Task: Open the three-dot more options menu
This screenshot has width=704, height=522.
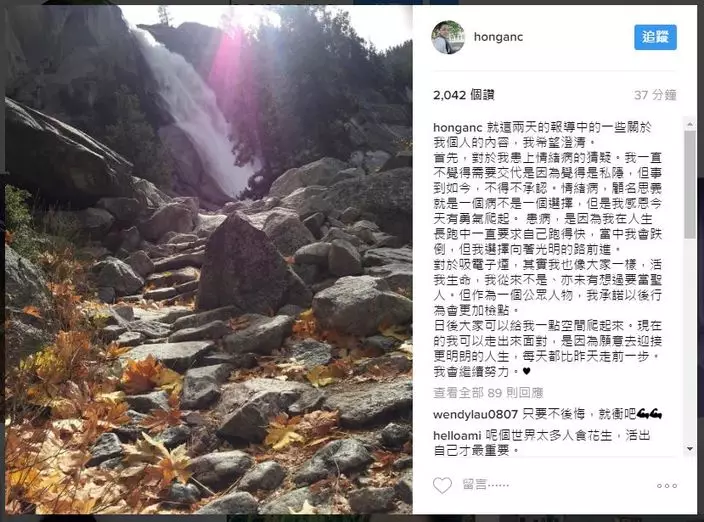Action: pos(667,486)
